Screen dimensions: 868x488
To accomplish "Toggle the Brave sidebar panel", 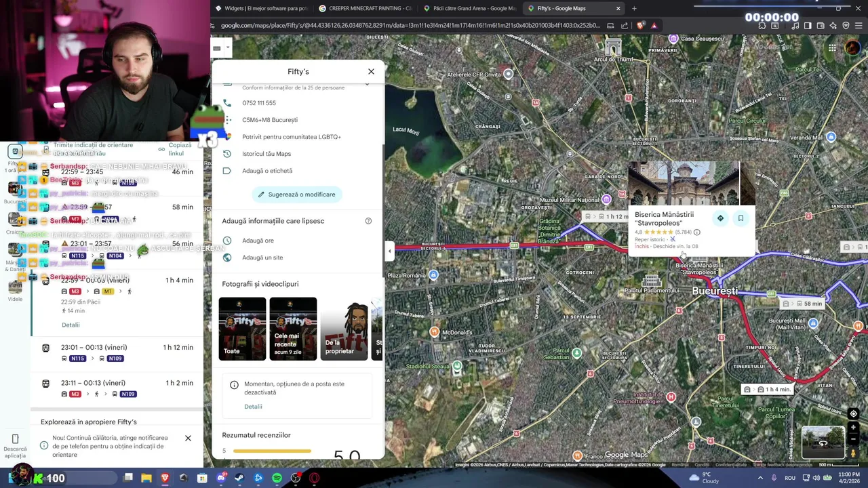I will tap(808, 26).
